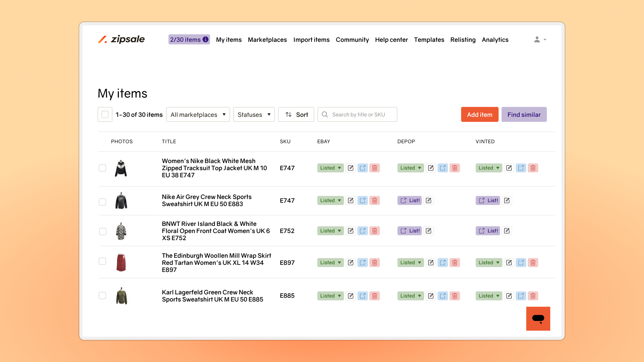This screenshot has height=362, width=644.
Task: Open eBay Listed status dropdown for River Island Coat
Action: (x=330, y=231)
